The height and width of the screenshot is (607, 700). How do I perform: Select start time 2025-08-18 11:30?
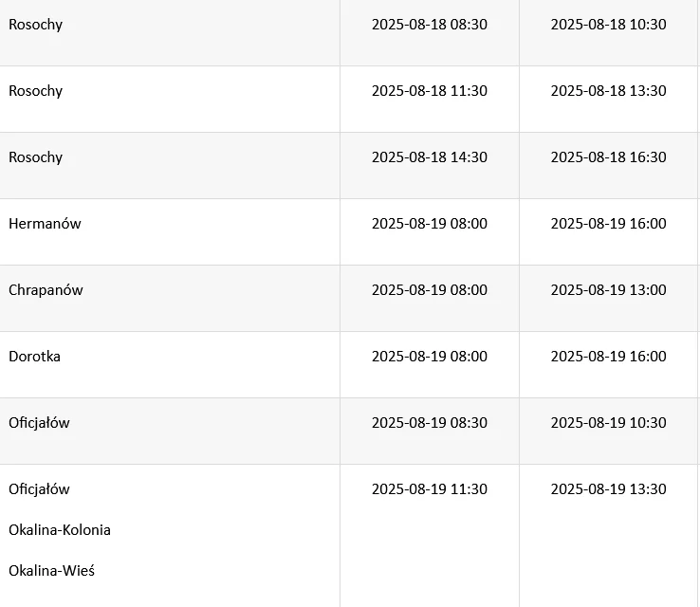point(429,91)
